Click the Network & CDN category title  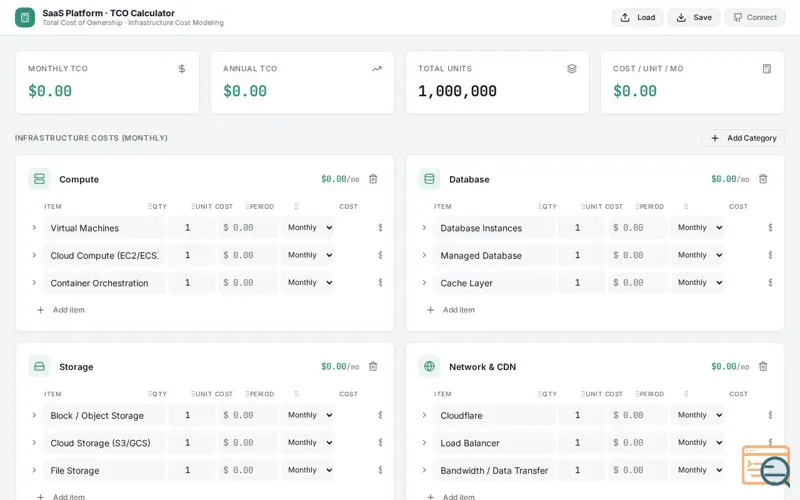pos(482,367)
